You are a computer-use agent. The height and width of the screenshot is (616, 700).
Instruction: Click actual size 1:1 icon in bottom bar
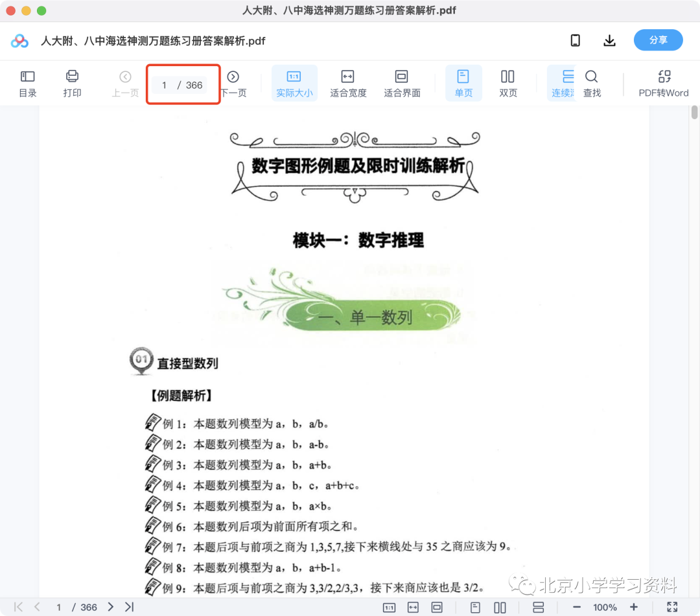390,608
